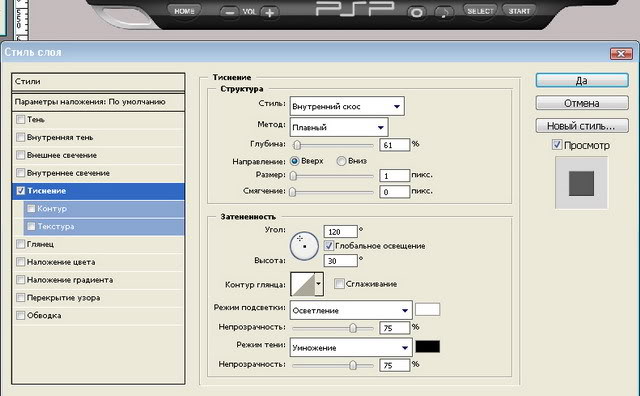Click the Глубина value field (61)
This screenshot has height=396, width=640.
point(394,145)
